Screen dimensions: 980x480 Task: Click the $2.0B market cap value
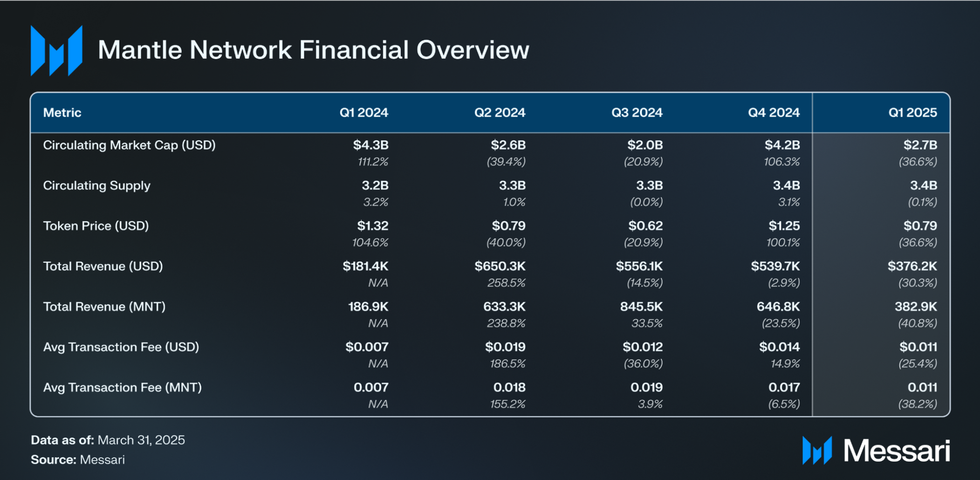click(645, 145)
